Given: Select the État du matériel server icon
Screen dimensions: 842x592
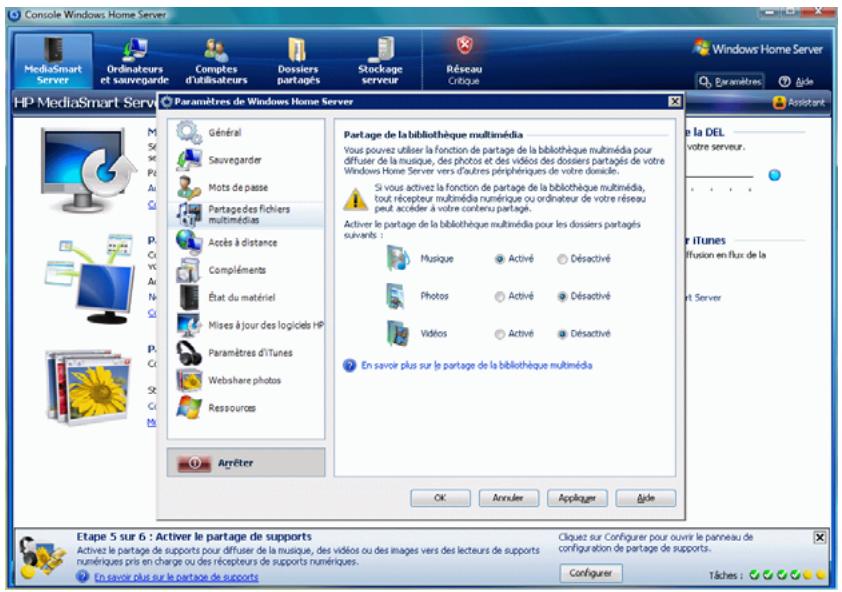Looking at the screenshot, I should (x=189, y=297).
